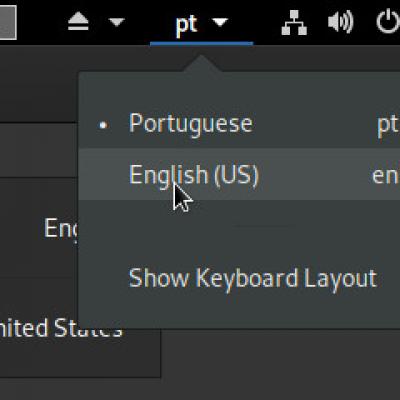Click the 'en' code on English row

pos(385,176)
